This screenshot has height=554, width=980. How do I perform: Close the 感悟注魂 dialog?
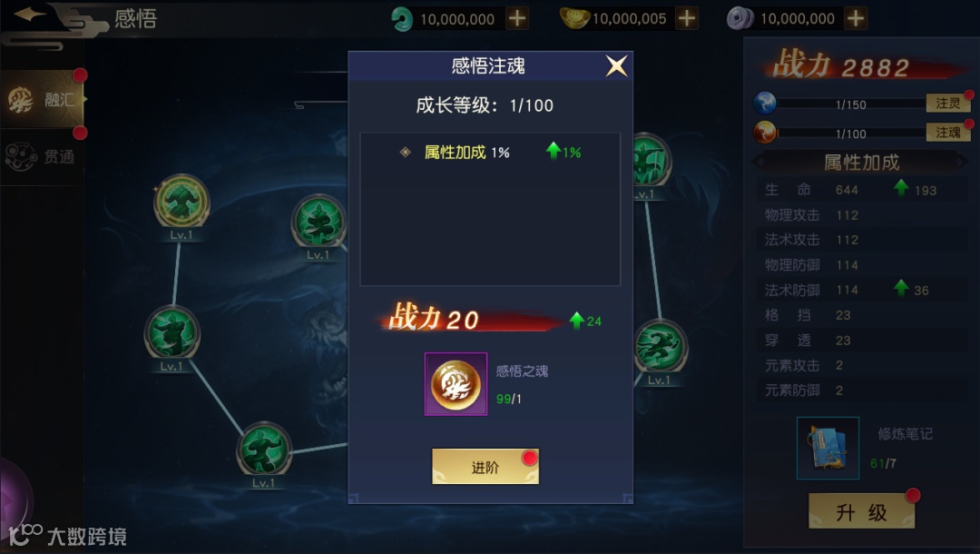(x=616, y=65)
